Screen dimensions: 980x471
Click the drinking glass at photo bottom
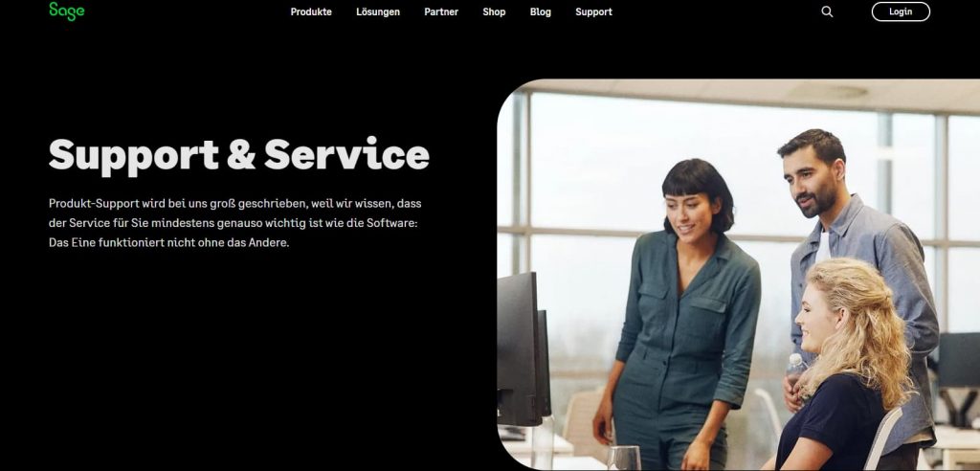(624, 458)
